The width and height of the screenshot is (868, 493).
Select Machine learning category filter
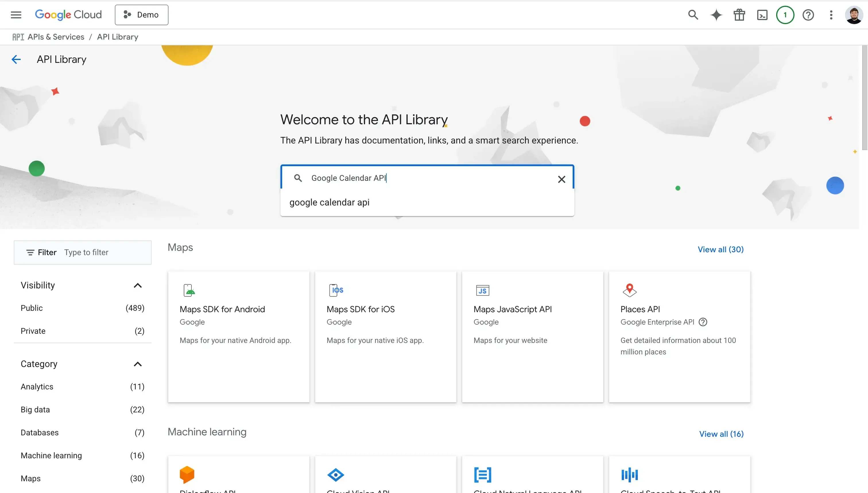pyautogui.click(x=82, y=455)
